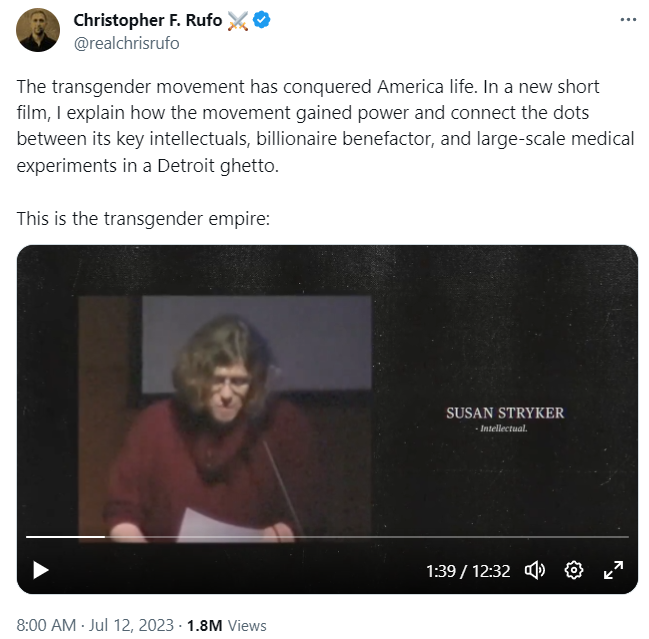The height and width of the screenshot is (639, 649).
Task: Click the line "This is the transgender empire:"
Action: pyautogui.click(x=143, y=217)
